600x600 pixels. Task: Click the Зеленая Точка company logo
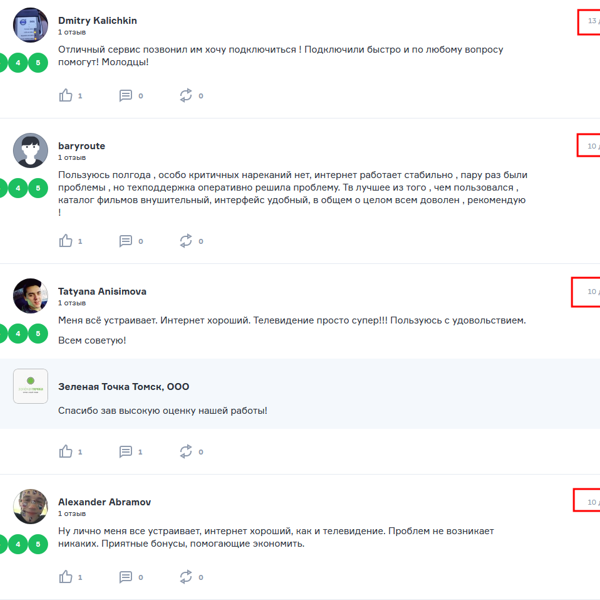(x=30, y=386)
